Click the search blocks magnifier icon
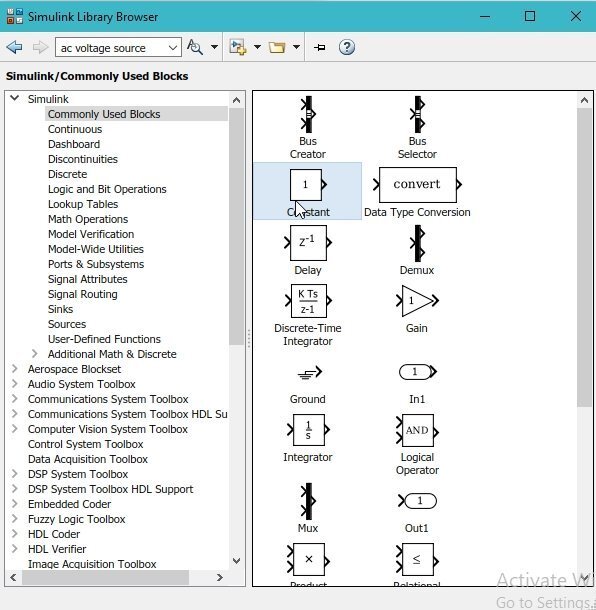The height and width of the screenshot is (610, 596). tap(195, 47)
